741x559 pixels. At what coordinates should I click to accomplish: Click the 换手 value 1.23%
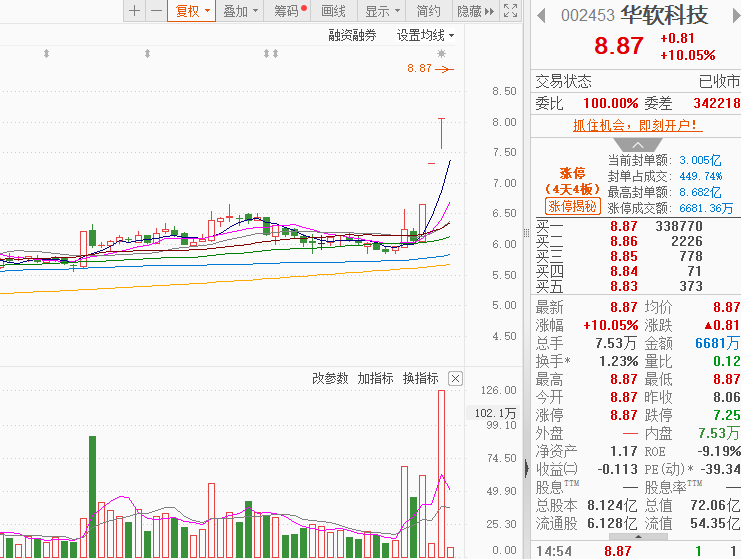[619, 361]
